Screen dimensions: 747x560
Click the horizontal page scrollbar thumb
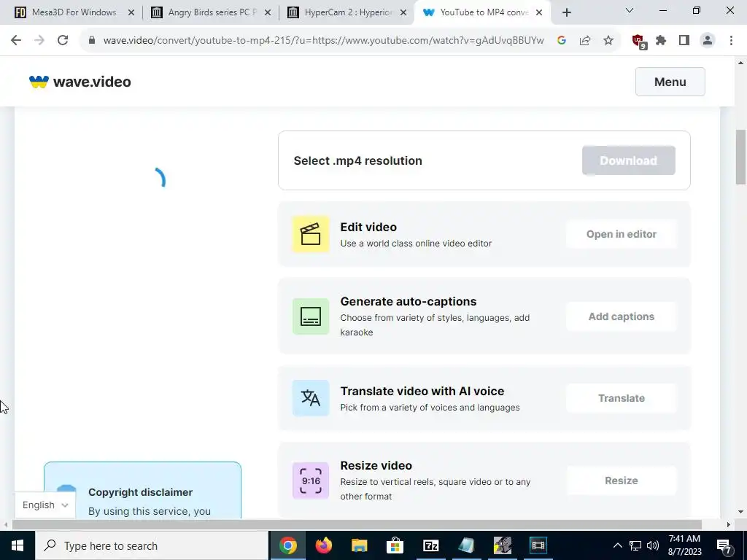[357, 525]
